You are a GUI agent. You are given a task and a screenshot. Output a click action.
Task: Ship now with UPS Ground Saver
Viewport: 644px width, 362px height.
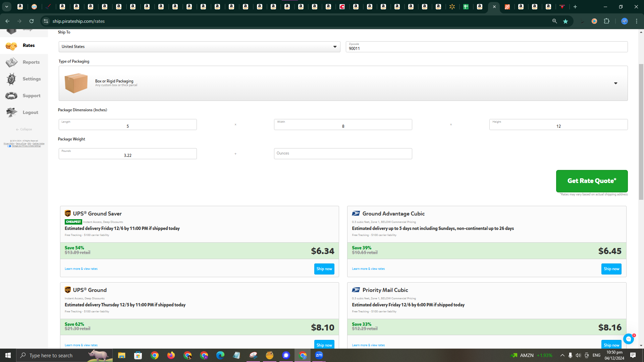pos(324,269)
